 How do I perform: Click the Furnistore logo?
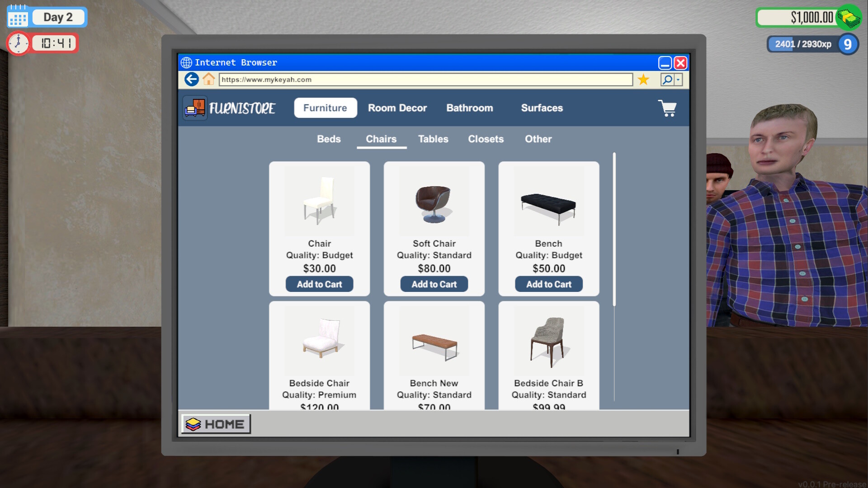tap(194, 108)
